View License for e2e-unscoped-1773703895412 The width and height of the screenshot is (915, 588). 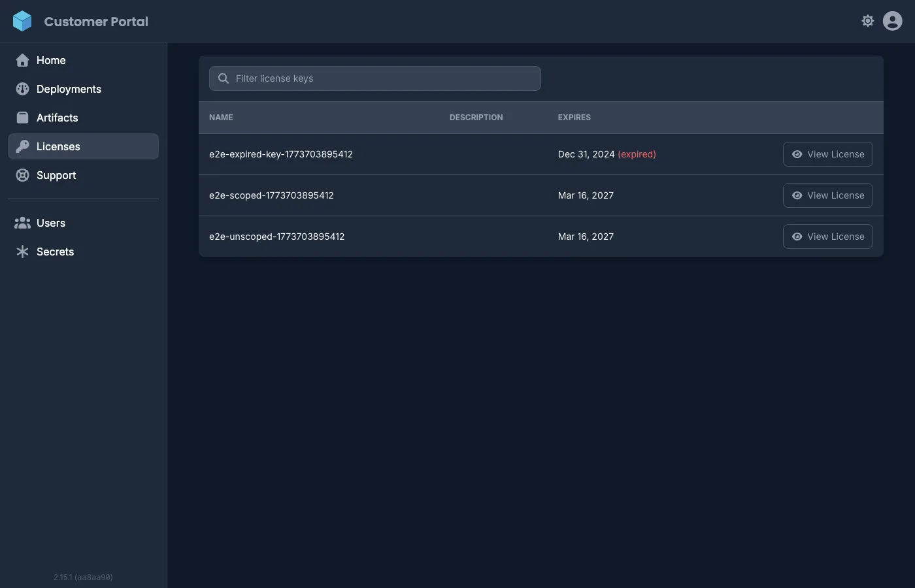[x=828, y=236]
